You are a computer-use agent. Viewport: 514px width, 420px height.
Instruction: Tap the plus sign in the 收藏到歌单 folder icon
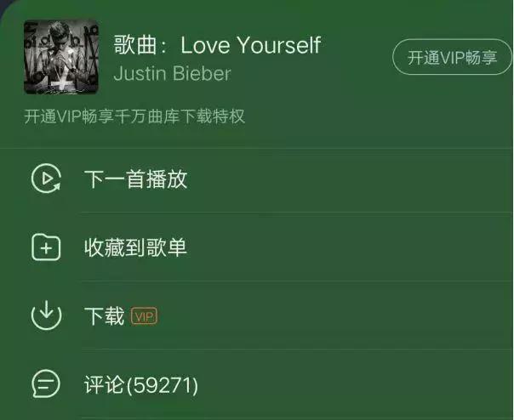coord(46,249)
